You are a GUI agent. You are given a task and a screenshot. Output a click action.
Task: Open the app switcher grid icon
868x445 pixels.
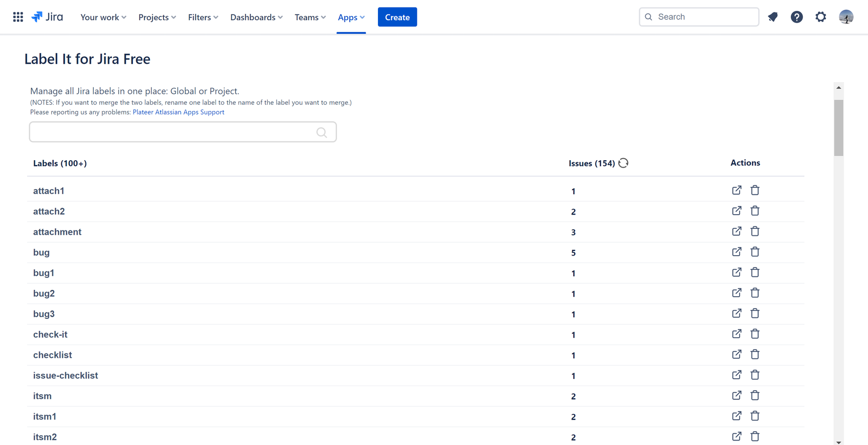18,17
